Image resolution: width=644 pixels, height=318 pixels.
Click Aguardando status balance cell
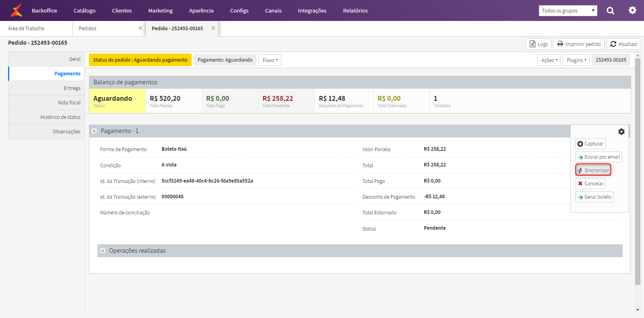click(x=117, y=101)
